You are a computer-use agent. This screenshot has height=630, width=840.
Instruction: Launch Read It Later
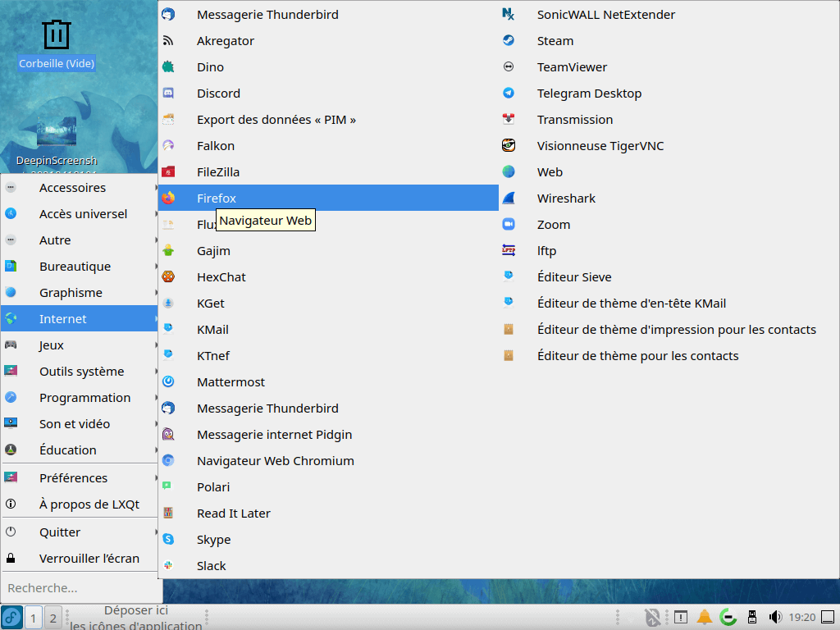click(x=328, y=514)
